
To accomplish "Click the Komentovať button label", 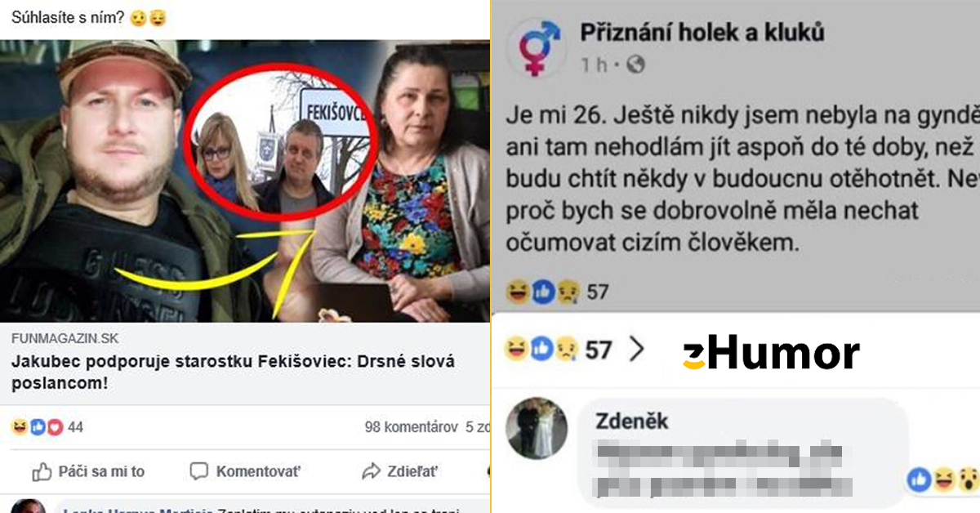I will (x=258, y=471).
